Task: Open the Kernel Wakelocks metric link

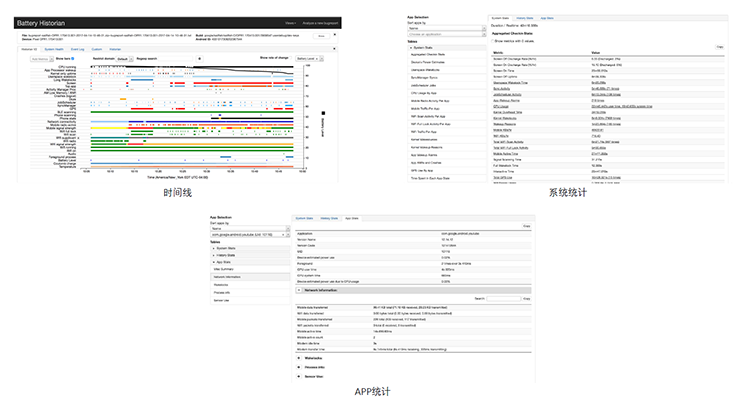Action: [505, 118]
